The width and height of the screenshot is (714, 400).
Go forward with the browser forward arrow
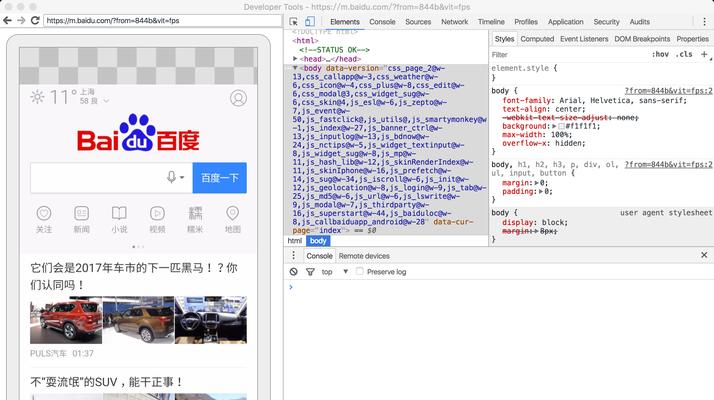tap(21, 21)
